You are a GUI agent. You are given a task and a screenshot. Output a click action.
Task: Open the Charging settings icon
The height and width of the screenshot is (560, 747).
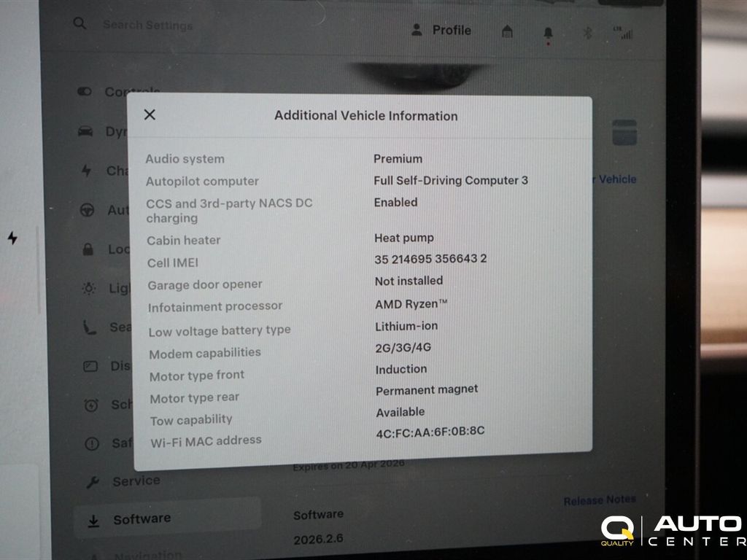(x=87, y=171)
